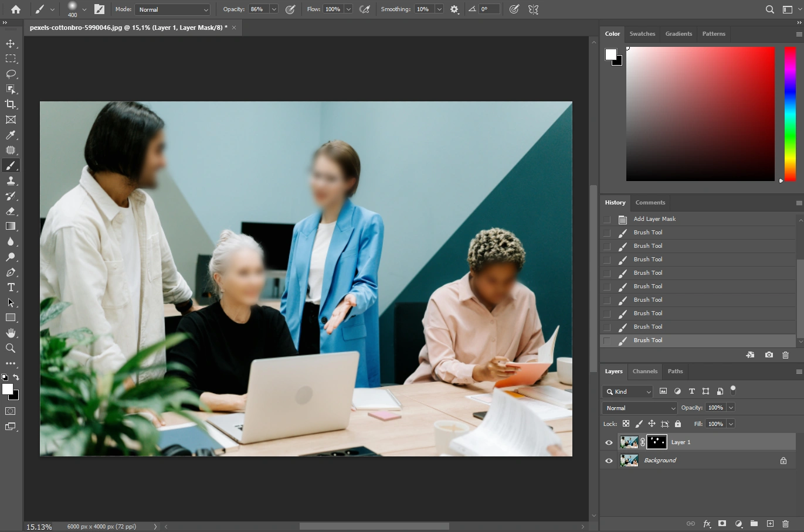Select the Rectangle shape tool
Screen dimensions: 804x532
tap(11, 318)
